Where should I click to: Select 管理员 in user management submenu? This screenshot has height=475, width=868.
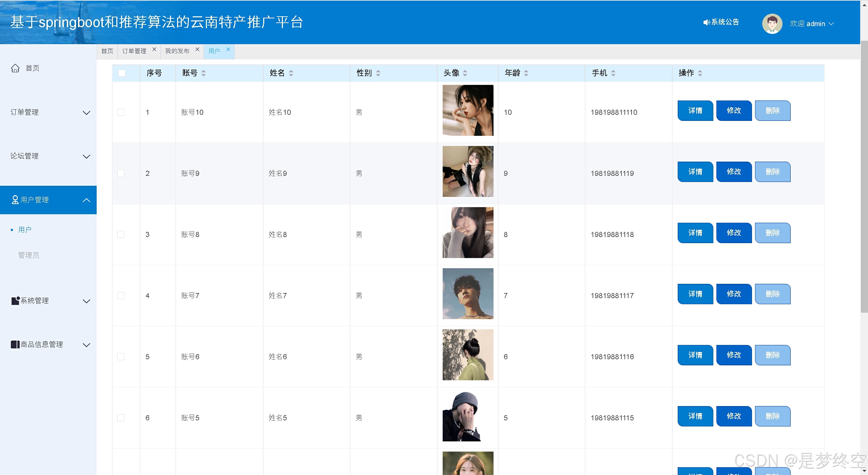28,255
